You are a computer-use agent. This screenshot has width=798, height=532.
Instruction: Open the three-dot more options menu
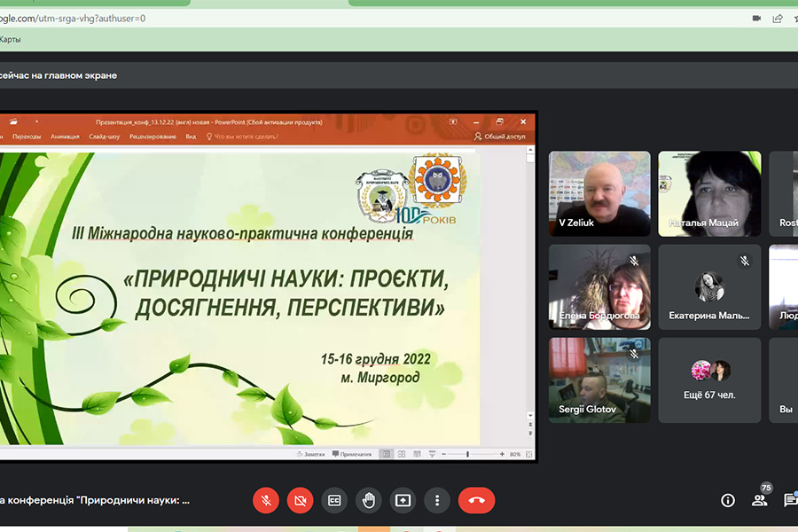coord(437,500)
